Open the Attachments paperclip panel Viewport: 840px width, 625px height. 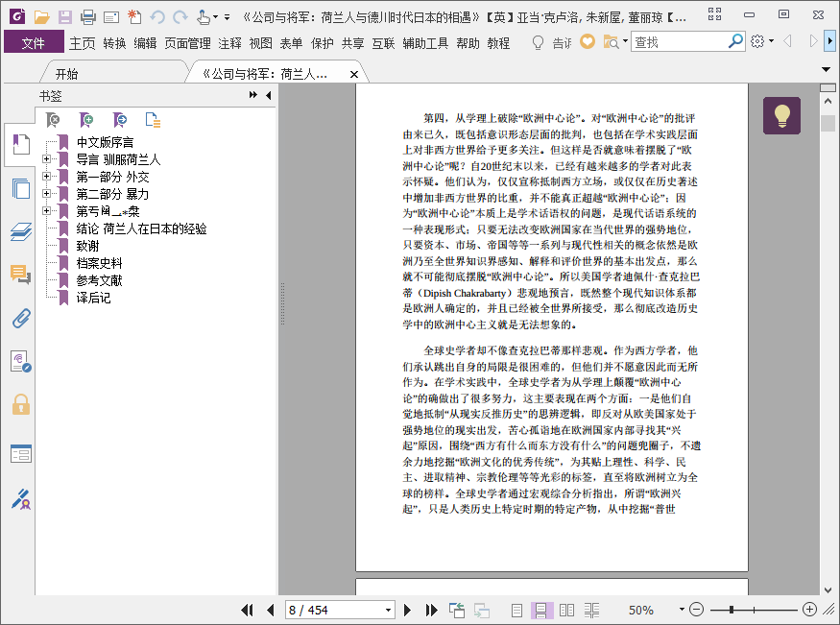[21, 319]
